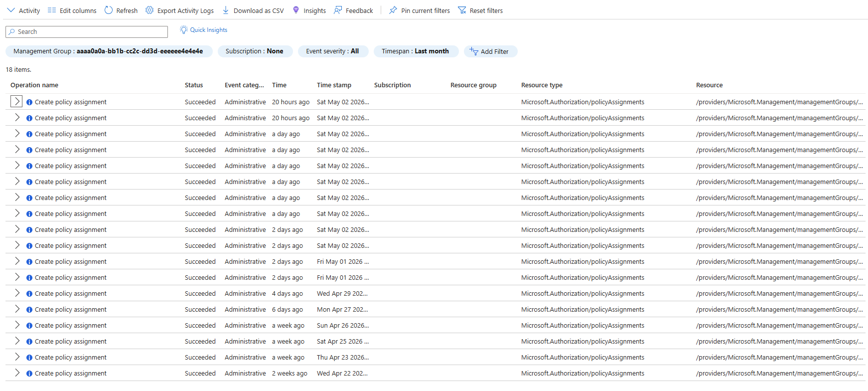This screenshot has height=391, width=868.
Task: Click the info icon in the Thu Apr 23 row
Action: 29,358
